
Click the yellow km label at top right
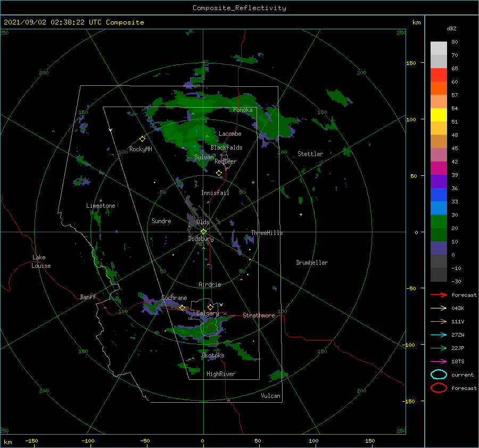click(x=416, y=22)
